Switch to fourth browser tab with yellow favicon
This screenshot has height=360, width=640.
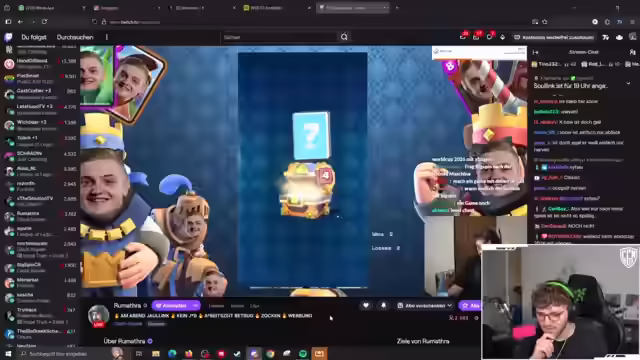pyautogui.click(x=277, y=8)
